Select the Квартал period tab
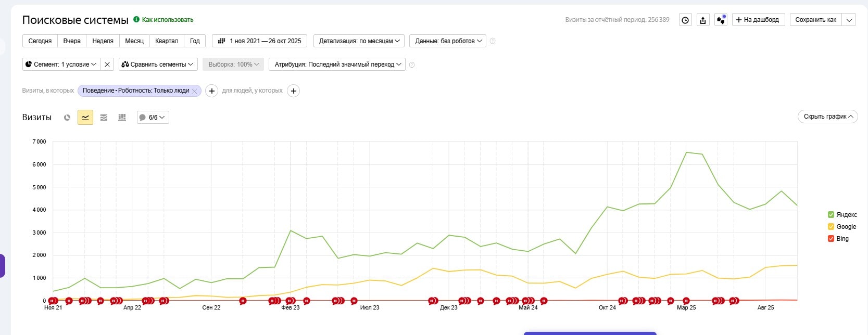Image resolution: width=868 pixels, height=335 pixels. click(x=167, y=41)
